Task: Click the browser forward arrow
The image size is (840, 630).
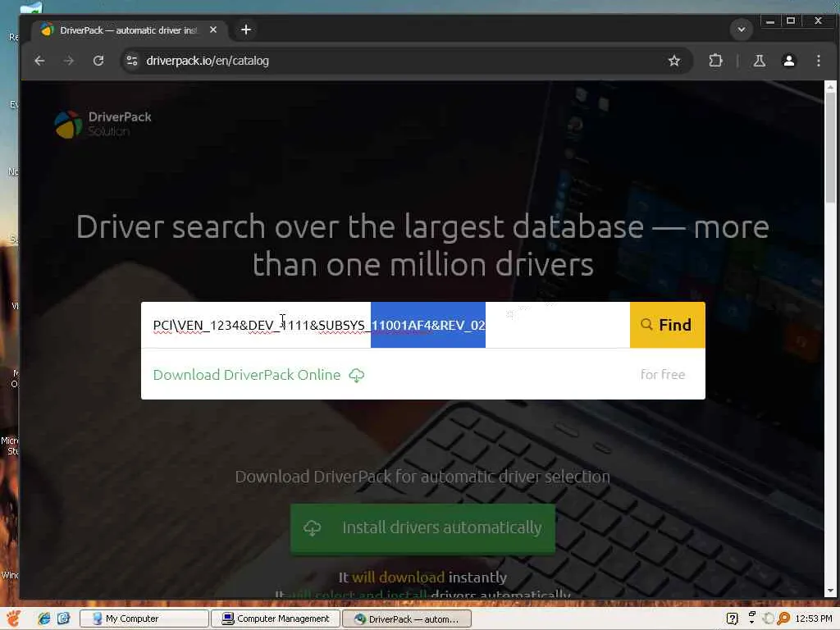Action: (69, 61)
